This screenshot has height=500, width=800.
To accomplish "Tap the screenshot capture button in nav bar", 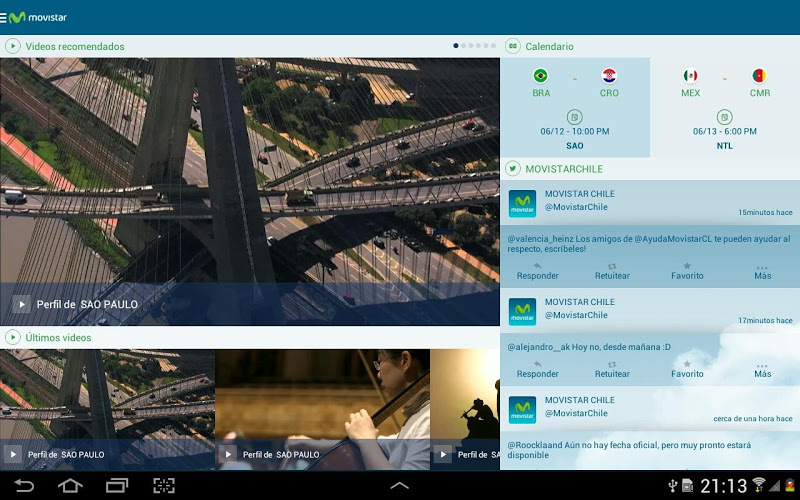I will pos(164,485).
